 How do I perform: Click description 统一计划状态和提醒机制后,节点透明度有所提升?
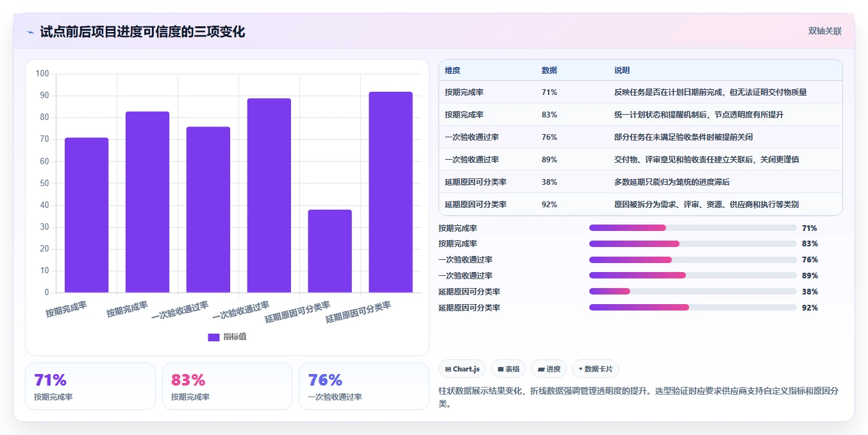[x=699, y=115]
